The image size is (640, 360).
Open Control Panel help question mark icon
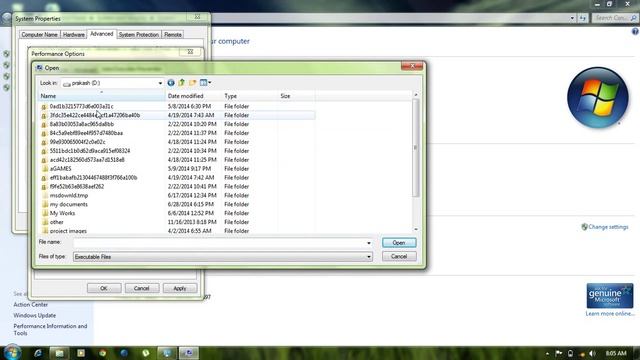[x=635, y=31]
